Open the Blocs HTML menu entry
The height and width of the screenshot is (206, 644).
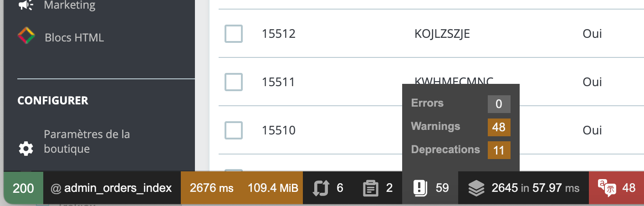pyautogui.click(x=74, y=37)
